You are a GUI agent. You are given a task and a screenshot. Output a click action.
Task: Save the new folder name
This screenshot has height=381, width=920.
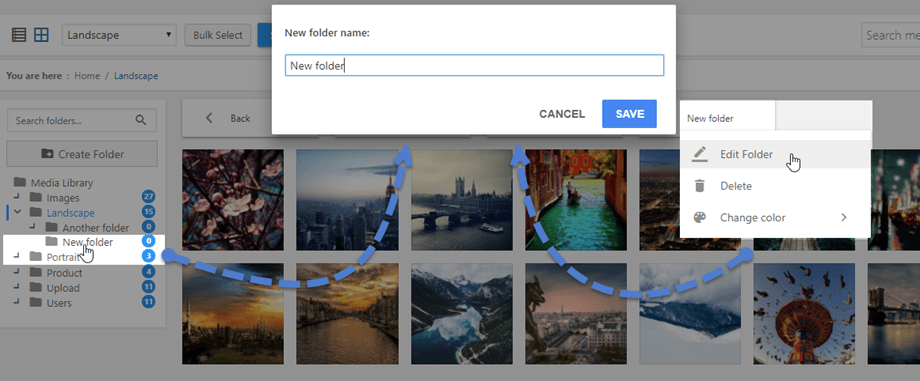pyautogui.click(x=630, y=114)
